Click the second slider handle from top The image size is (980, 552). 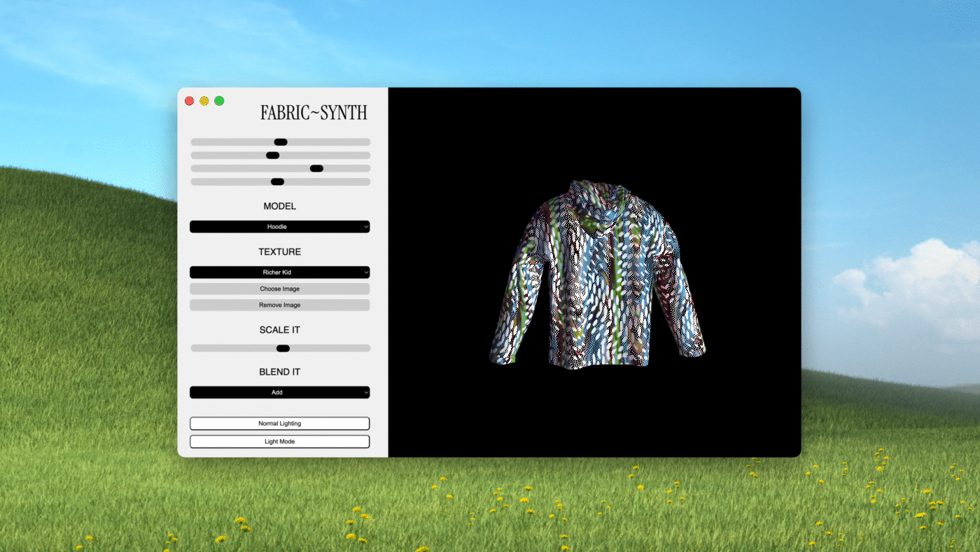273,156
